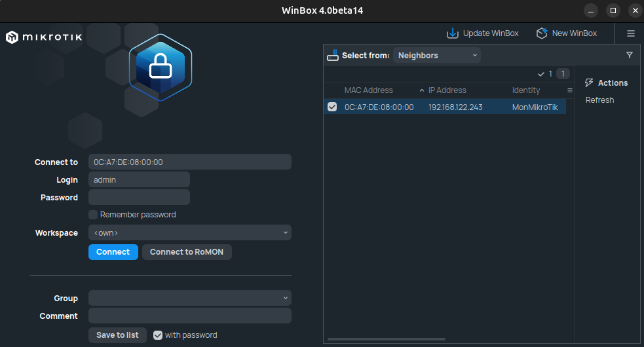The image size is (644, 347).
Task: Click the filter funnel icon
Action: click(x=629, y=56)
